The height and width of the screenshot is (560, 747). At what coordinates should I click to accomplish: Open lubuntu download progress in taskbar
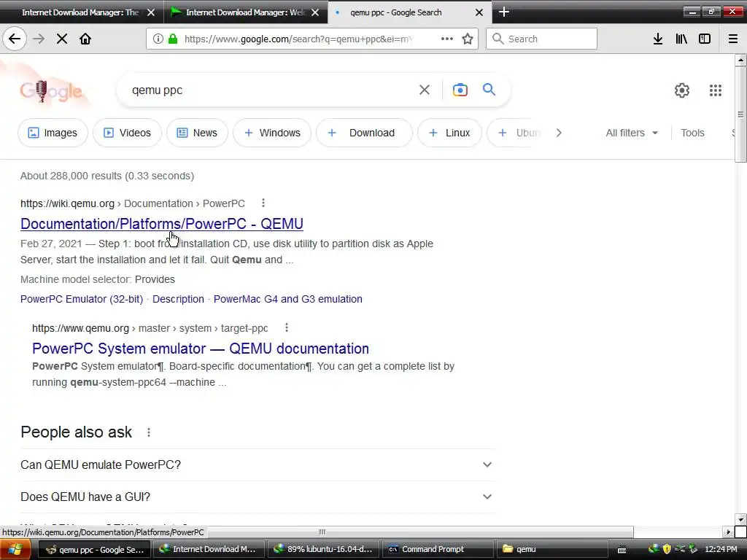coord(323,549)
